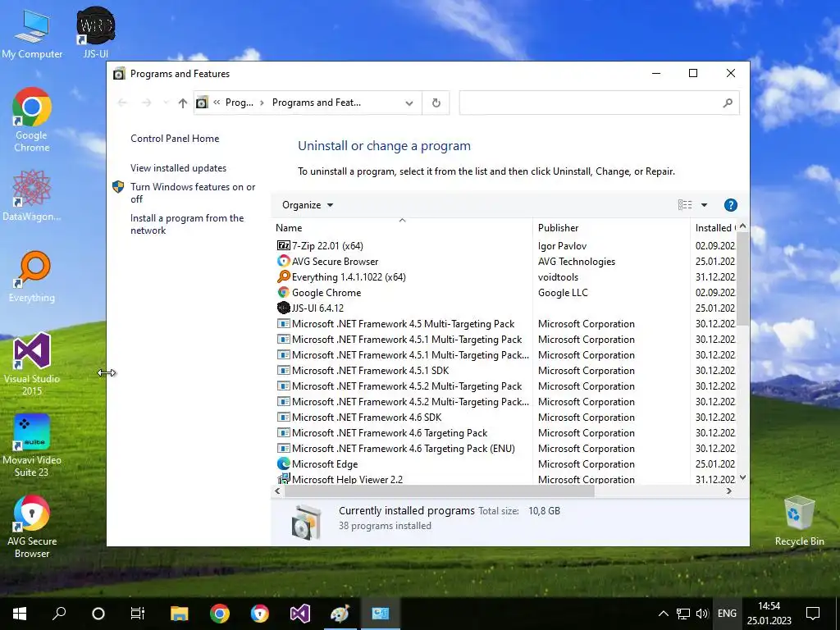Open recent locations dropdown arrow
Screen dimensions: 840x630
166,103
